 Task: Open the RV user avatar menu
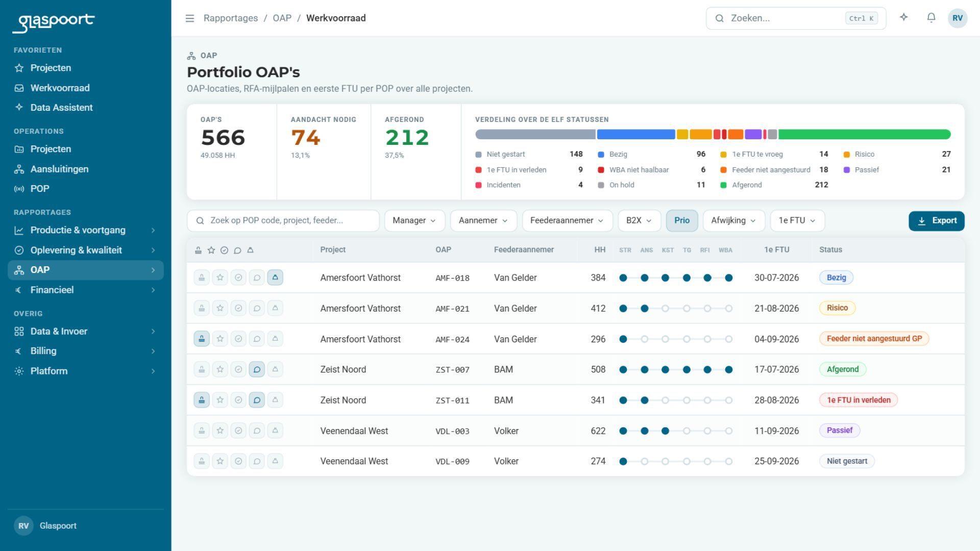click(957, 18)
